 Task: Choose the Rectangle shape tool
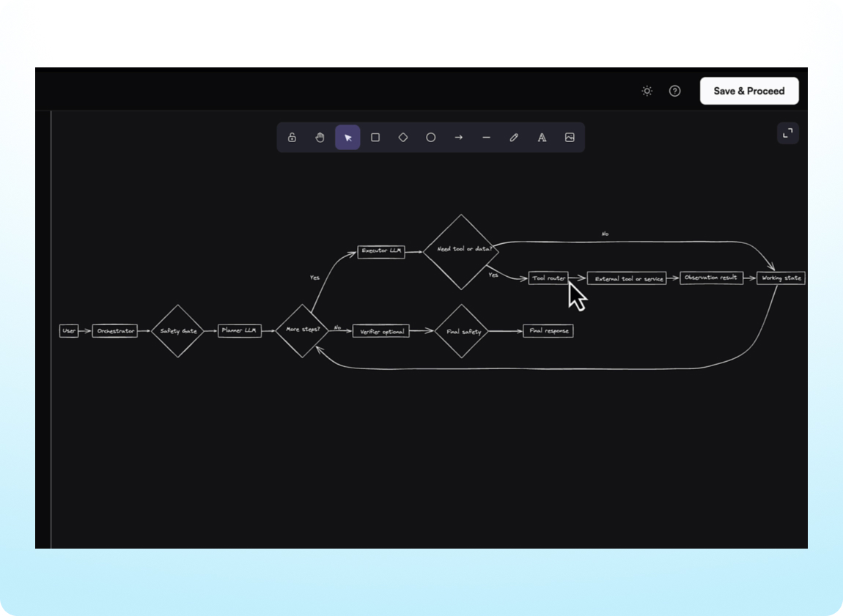click(375, 138)
